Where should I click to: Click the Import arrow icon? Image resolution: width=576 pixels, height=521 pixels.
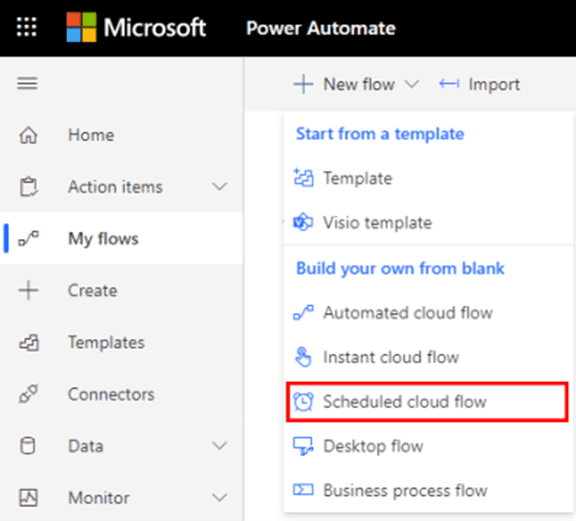[449, 84]
